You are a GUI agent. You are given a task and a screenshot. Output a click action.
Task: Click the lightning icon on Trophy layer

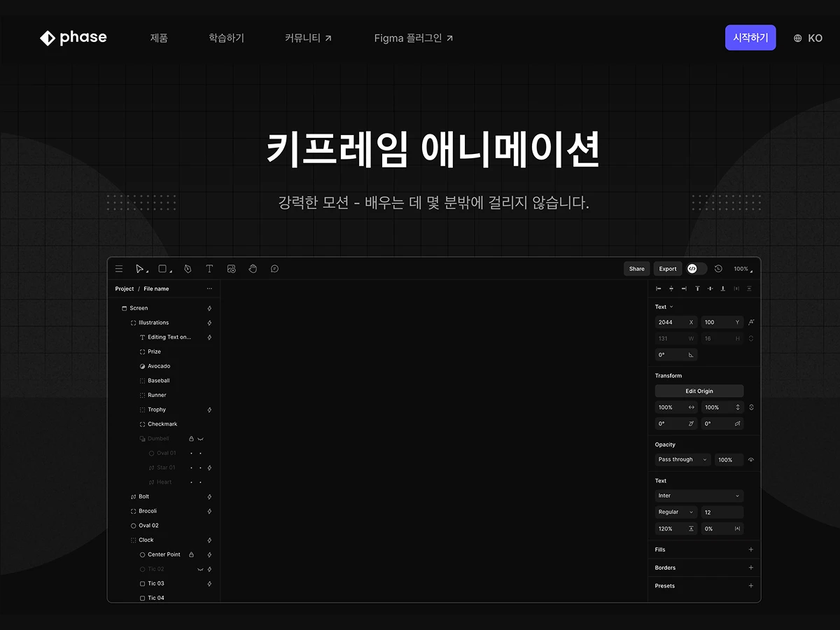209,410
